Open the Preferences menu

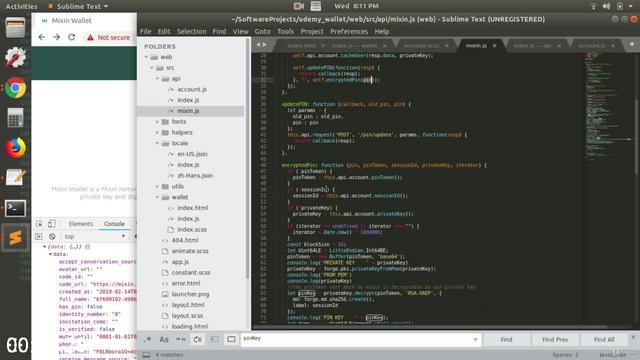tap(349, 31)
